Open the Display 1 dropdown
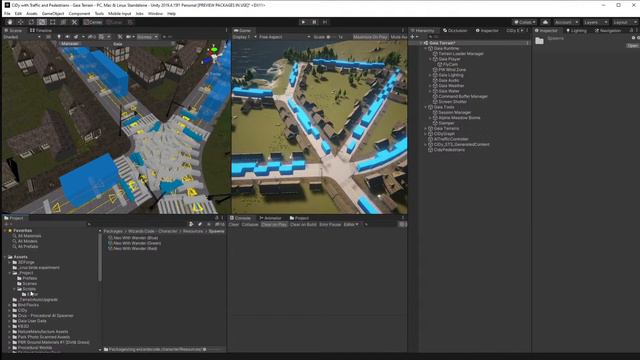Image resolution: width=640 pixels, height=360 pixels. 244,37
